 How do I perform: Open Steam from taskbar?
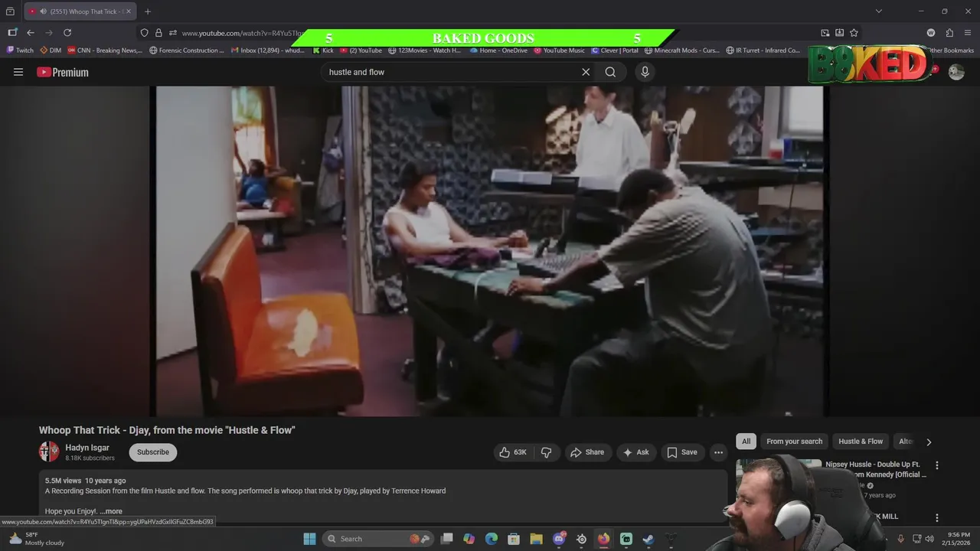[648, 539]
